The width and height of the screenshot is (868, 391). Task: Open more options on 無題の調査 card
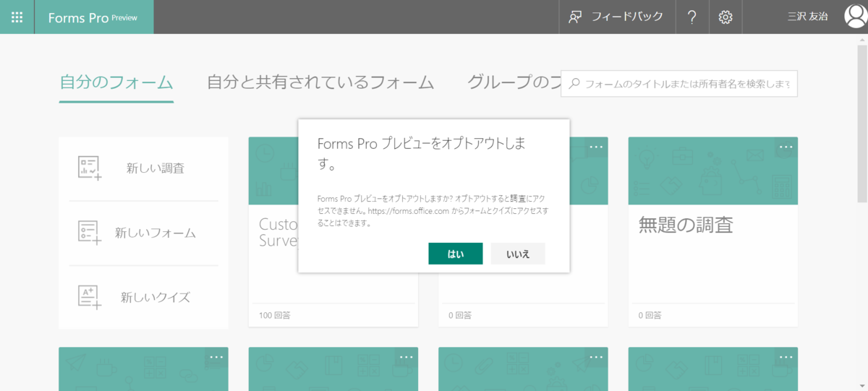(786, 147)
